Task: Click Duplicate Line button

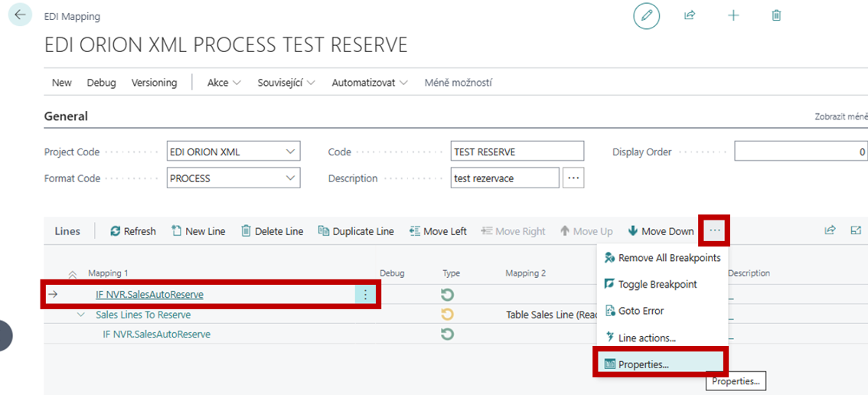Action: coord(356,231)
